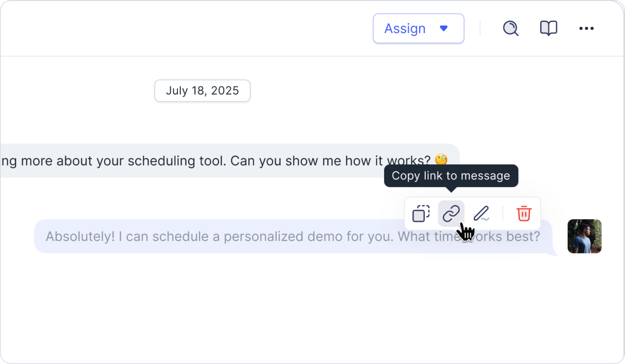Image resolution: width=625 pixels, height=364 pixels.
Task: Select the customer's scheduling tool message bubble
Action: click(x=230, y=161)
